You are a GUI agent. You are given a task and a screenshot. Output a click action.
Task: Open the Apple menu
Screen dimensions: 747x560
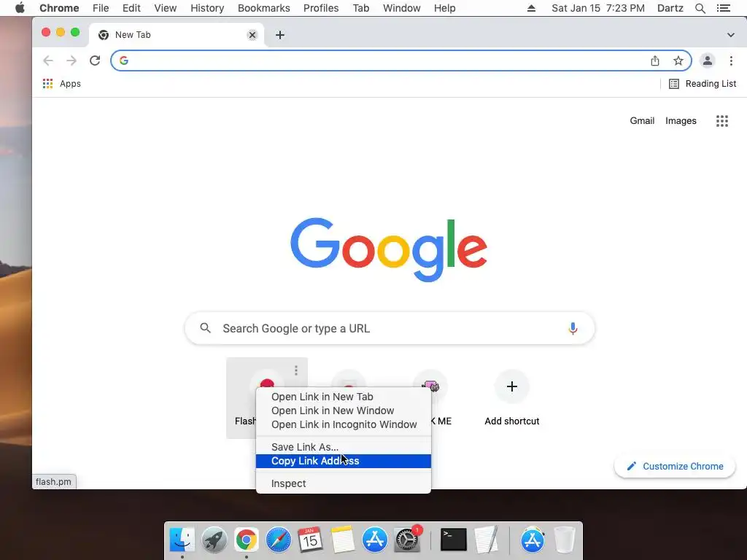pos(20,8)
